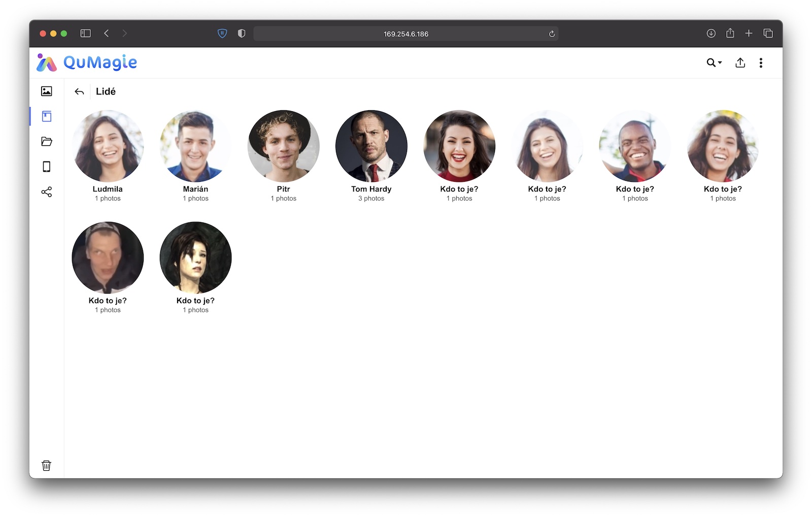
Task: Click the name label Tom Hardy
Action: (x=371, y=189)
